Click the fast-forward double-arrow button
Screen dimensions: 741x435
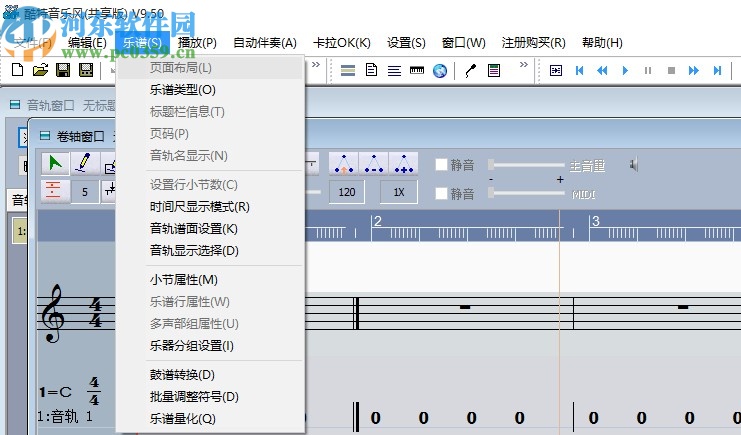pyautogui.click(x=694, y=71)
